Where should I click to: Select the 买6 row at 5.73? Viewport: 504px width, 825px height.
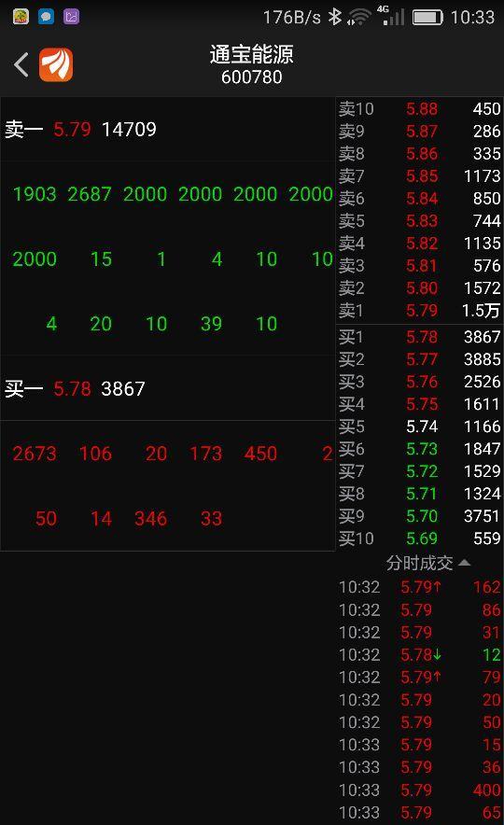pyautogui.click(x=419, y=449)
